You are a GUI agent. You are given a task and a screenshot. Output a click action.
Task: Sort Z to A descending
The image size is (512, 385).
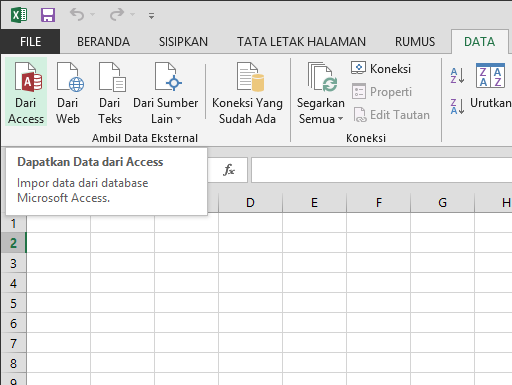coord(457,106)
